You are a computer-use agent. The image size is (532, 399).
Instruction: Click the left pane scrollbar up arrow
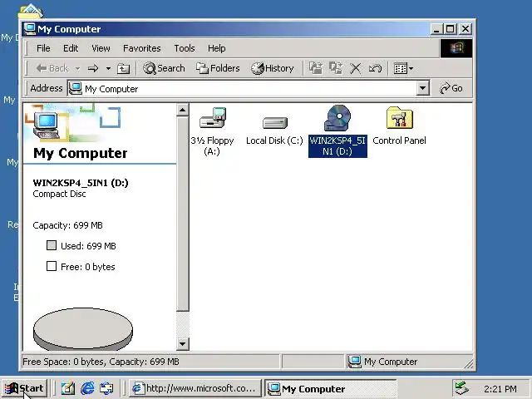[183, 110]
